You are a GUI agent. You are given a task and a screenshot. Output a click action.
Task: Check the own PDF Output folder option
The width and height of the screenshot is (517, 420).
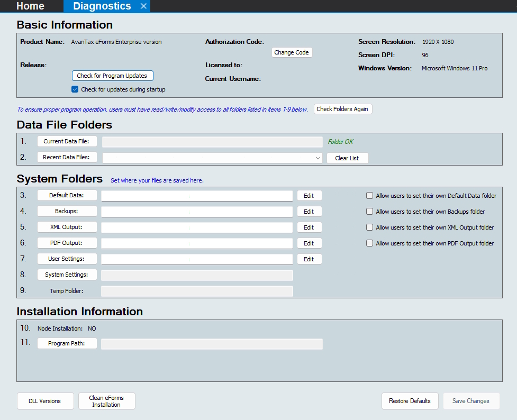pyautogui.click(x=370, y=243)
